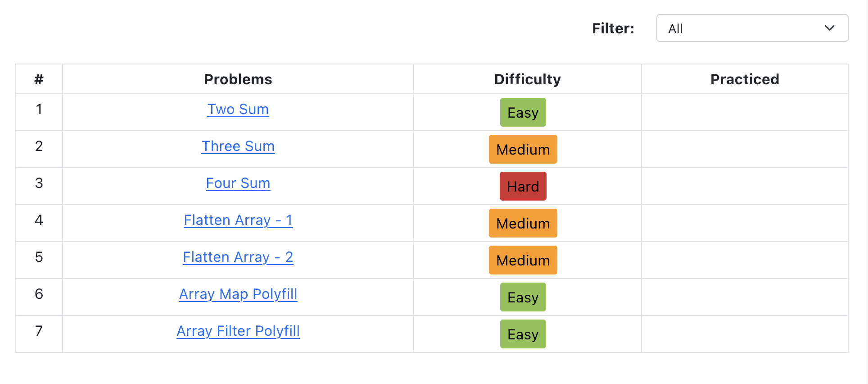Select the Easy badge next to Two Sum
This screenshot has width=868, height=384.
point(523,112)
